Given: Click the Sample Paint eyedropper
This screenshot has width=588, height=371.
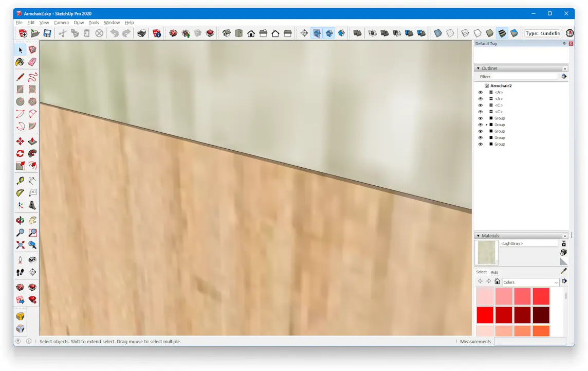Looking at the screenshot, I should pos(564,271).
